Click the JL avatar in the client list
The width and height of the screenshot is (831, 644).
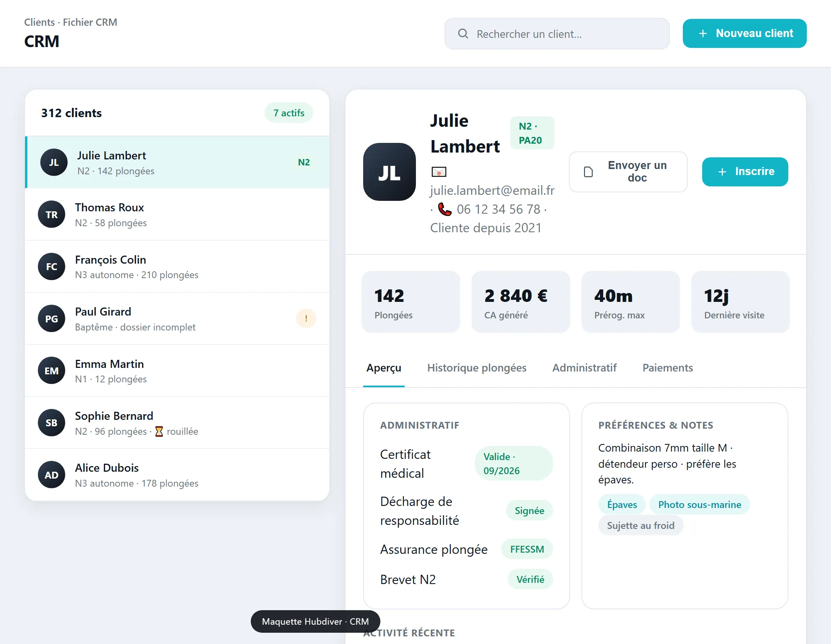click(x=54, y=162)
